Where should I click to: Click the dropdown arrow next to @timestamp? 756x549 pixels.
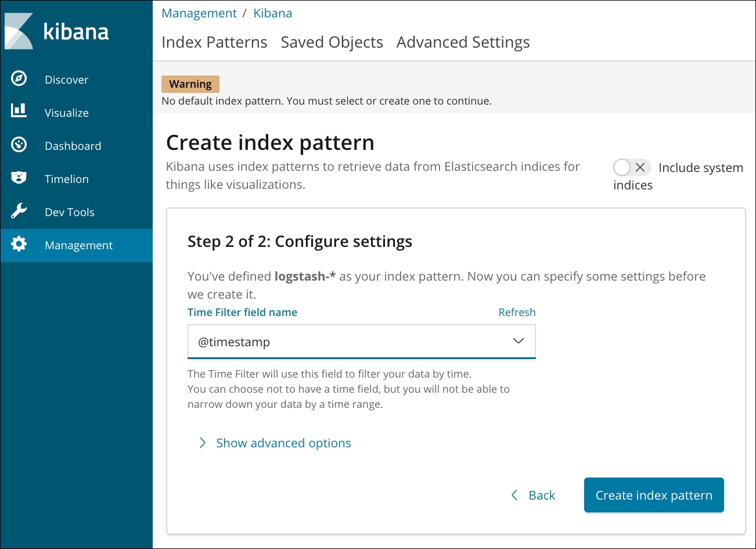[519, 341]
